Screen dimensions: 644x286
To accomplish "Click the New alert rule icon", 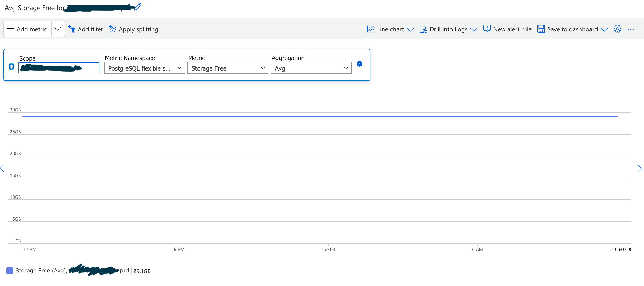I will (x=487, y=29).
